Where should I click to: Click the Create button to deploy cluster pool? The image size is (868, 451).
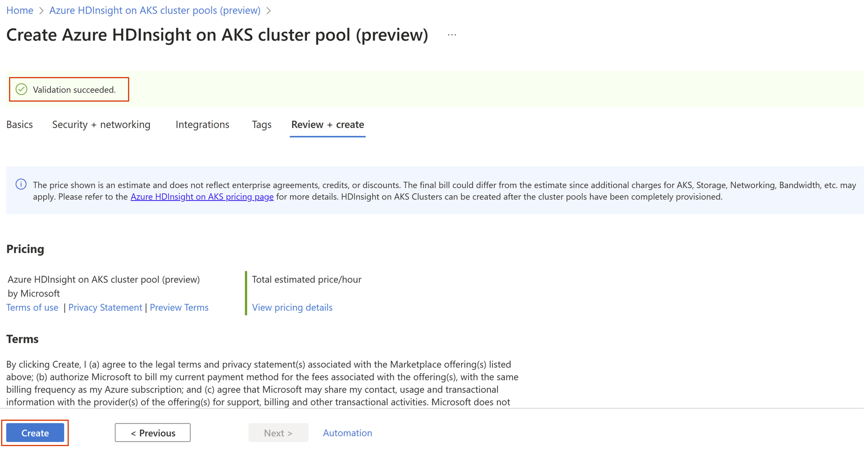click(35, 432)
